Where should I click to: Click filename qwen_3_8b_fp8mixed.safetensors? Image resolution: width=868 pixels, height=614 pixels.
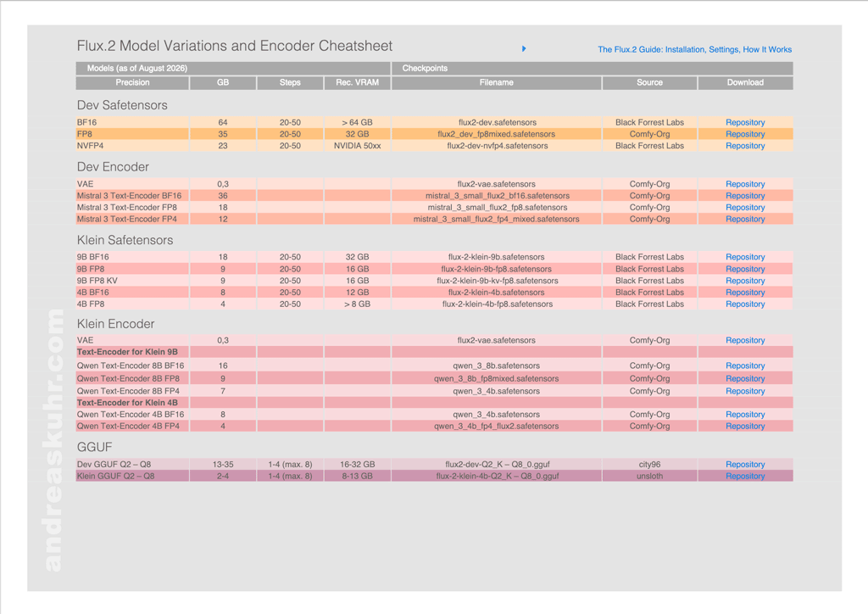[497, 378]
